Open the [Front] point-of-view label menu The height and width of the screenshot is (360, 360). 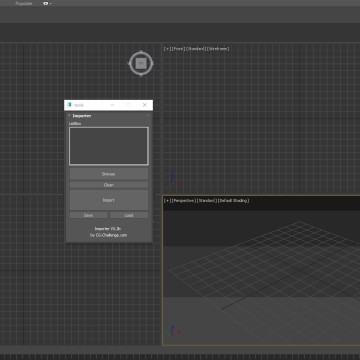coord(178,49)
